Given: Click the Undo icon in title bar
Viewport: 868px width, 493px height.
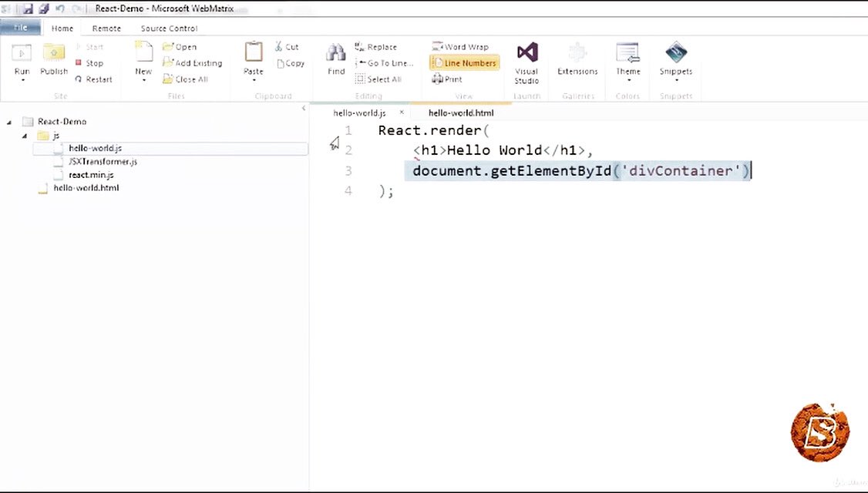Looking at the screenshot, I should pyautogui.click(x=60, y=8).
